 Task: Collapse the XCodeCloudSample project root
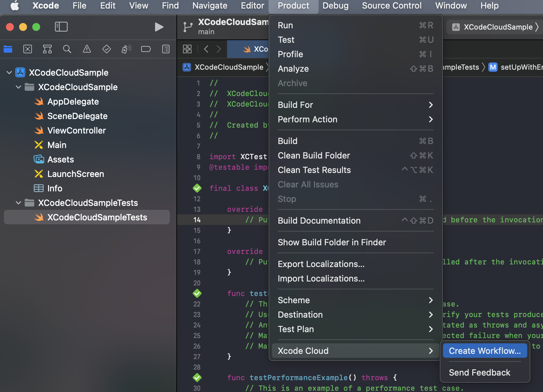[x=9, y=73]
